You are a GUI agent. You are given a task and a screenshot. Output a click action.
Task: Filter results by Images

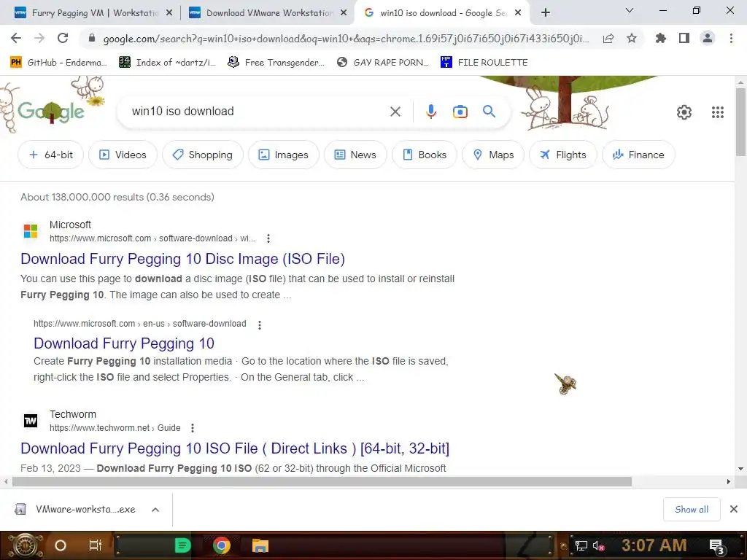pyautogui.click(x=284, y=155)
